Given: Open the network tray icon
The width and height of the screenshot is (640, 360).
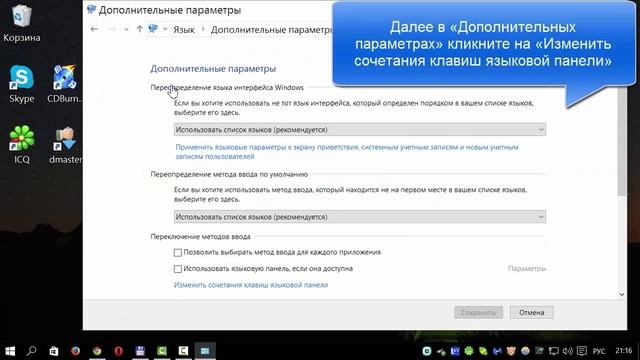Looking at the screenshot, I should [553, 351].
